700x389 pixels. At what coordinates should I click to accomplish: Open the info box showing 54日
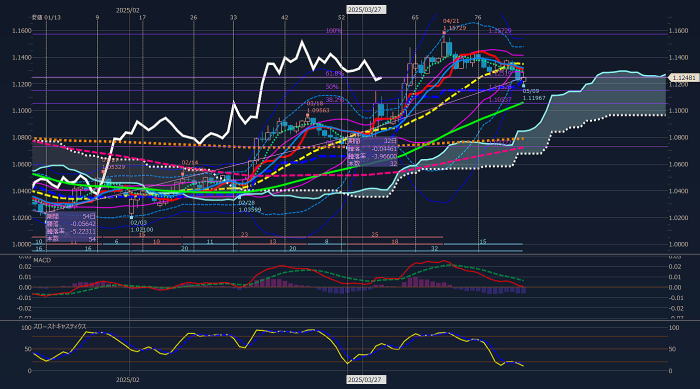click(x=71, y=227)
